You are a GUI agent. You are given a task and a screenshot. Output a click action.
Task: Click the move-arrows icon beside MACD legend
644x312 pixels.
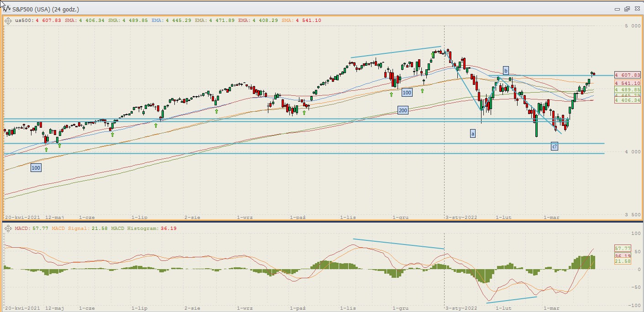pos(8,228)
